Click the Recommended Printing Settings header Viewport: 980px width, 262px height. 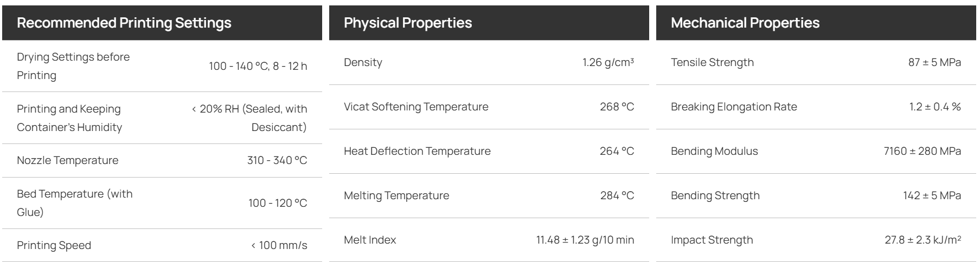pos(124,23)
